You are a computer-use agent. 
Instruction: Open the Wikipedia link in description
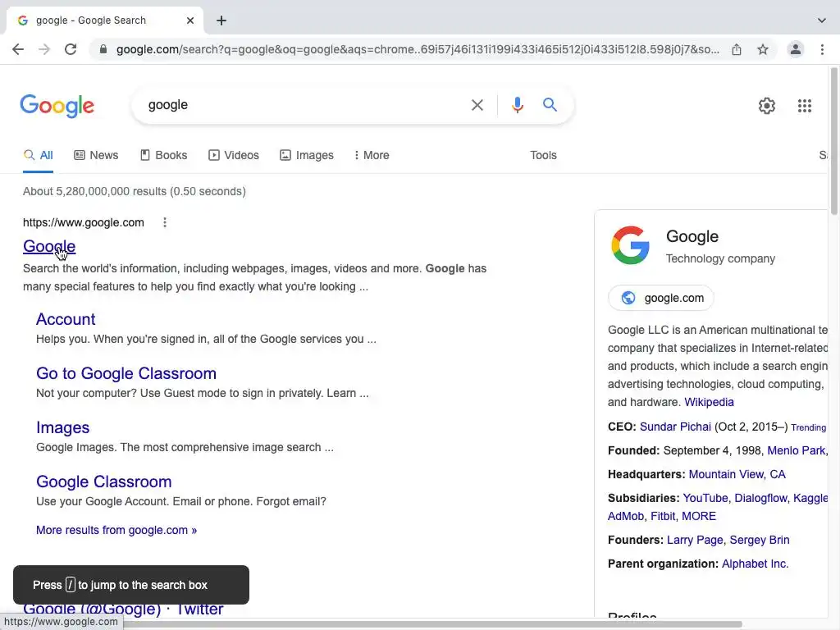pos(709,402)
